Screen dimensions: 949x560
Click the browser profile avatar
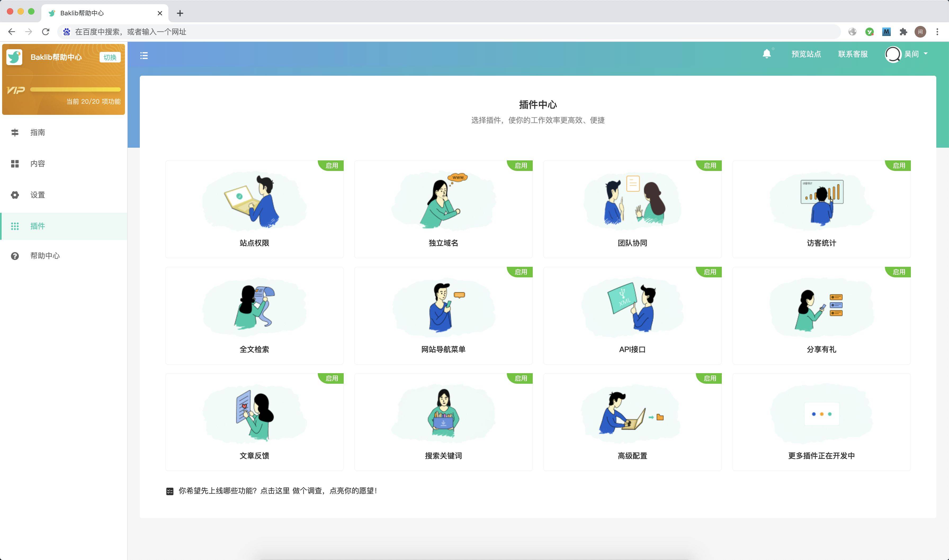click(920, 32)
